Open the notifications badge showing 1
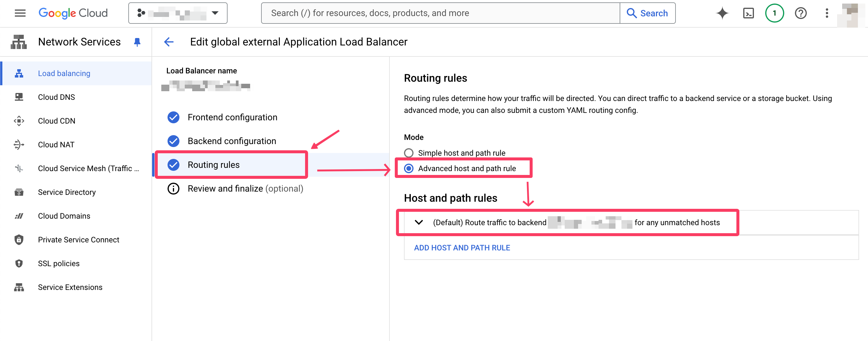This screenshot has height=341, width=868. tap(774, 13)
